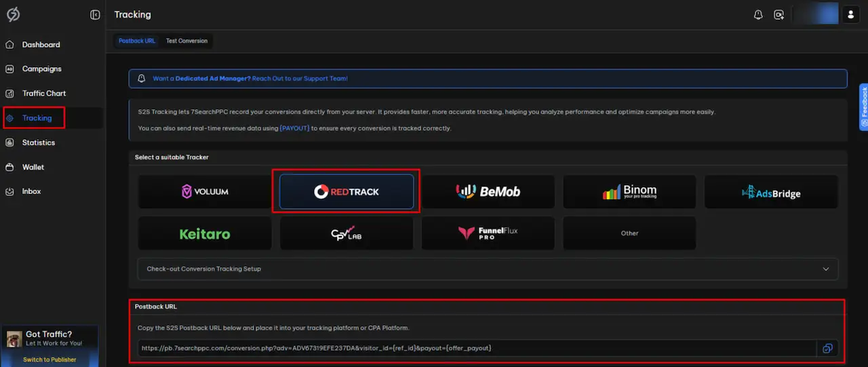Screen dimensions: 868x367
Task: Select the Other tracker option
Action: pos(629,233)
